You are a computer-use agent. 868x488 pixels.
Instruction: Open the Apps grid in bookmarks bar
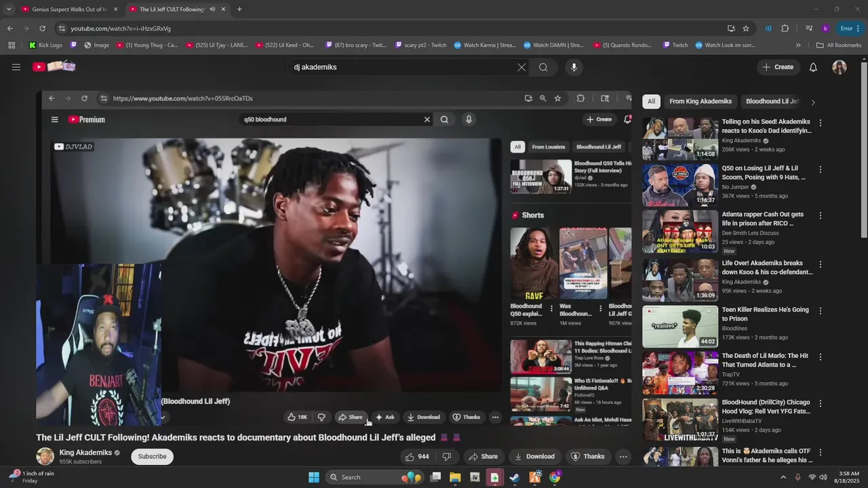coord(12,45)
